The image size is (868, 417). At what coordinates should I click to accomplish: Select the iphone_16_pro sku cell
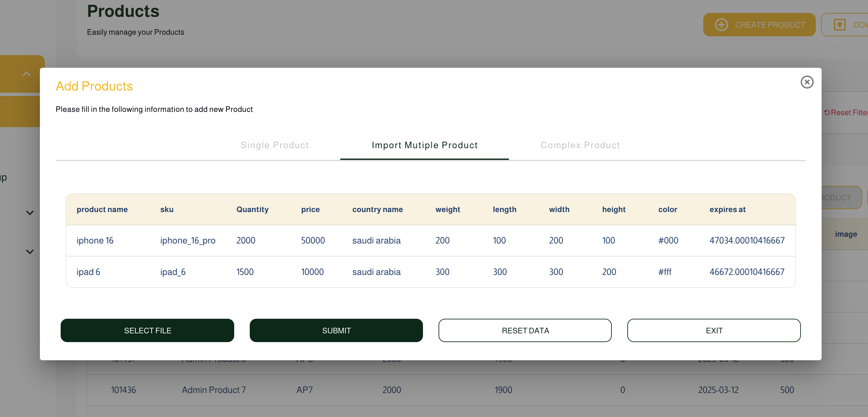click(188, 241)
